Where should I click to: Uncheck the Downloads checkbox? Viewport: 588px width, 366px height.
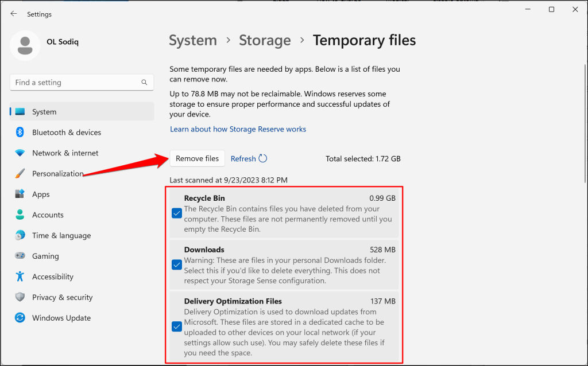coord(177,265)
